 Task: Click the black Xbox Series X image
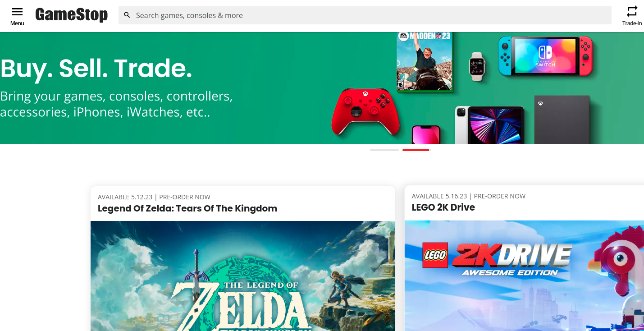[562, 120]
